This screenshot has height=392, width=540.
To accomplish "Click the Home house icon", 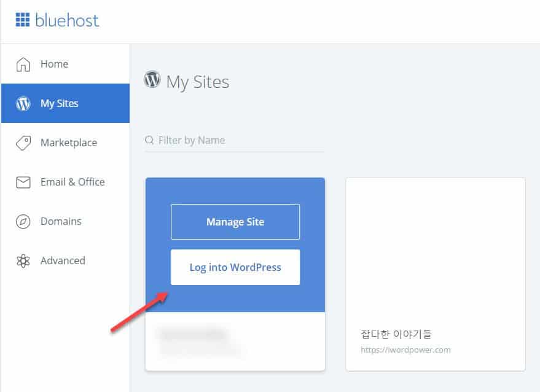I will click(23, 64).
